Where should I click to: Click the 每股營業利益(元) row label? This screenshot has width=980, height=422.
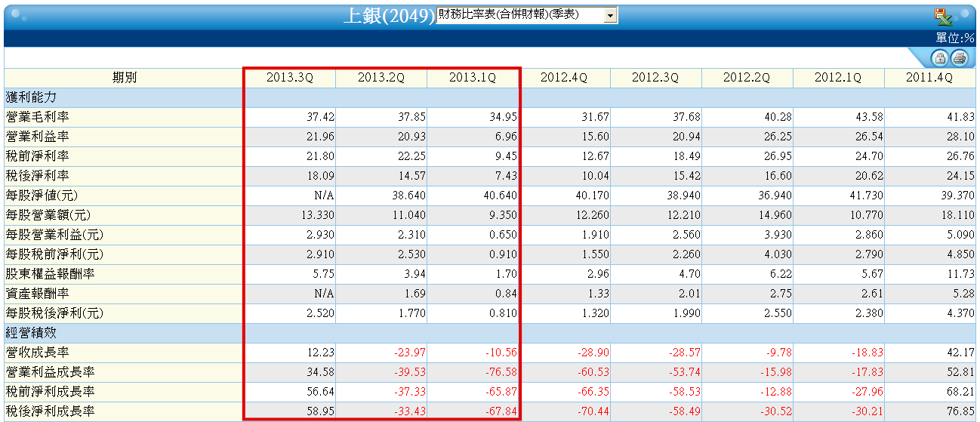(x=54, y=235)
